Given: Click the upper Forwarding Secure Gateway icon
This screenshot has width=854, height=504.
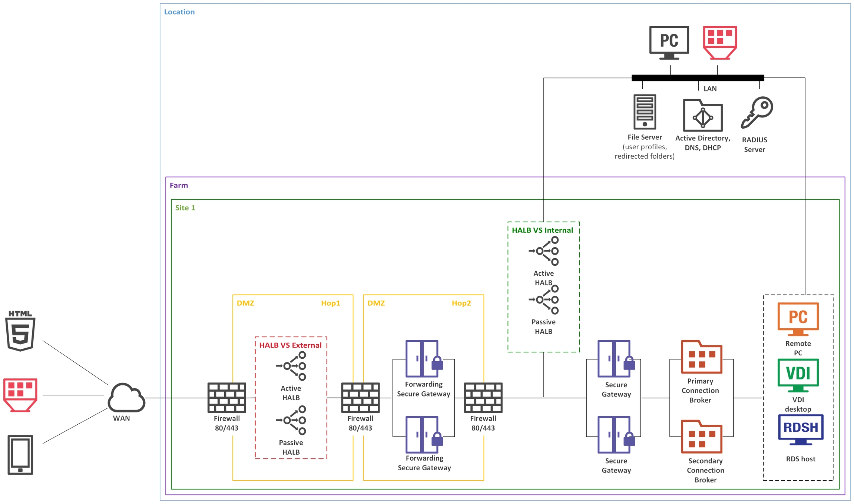Looking at the screenshot, I should point(424,359).
